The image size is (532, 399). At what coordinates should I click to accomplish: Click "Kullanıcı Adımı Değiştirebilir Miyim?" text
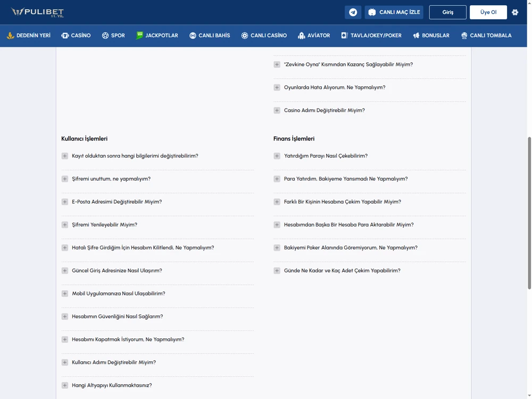click(114, 362)
